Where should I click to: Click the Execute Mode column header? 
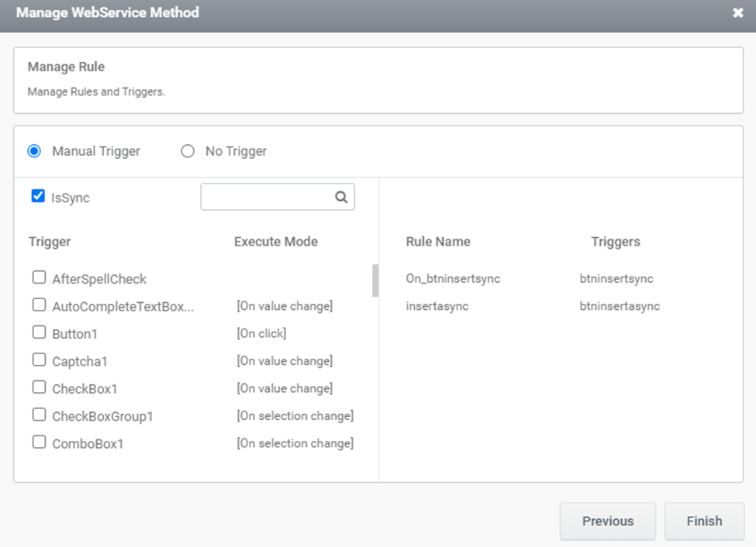click(x=276, y=242)
